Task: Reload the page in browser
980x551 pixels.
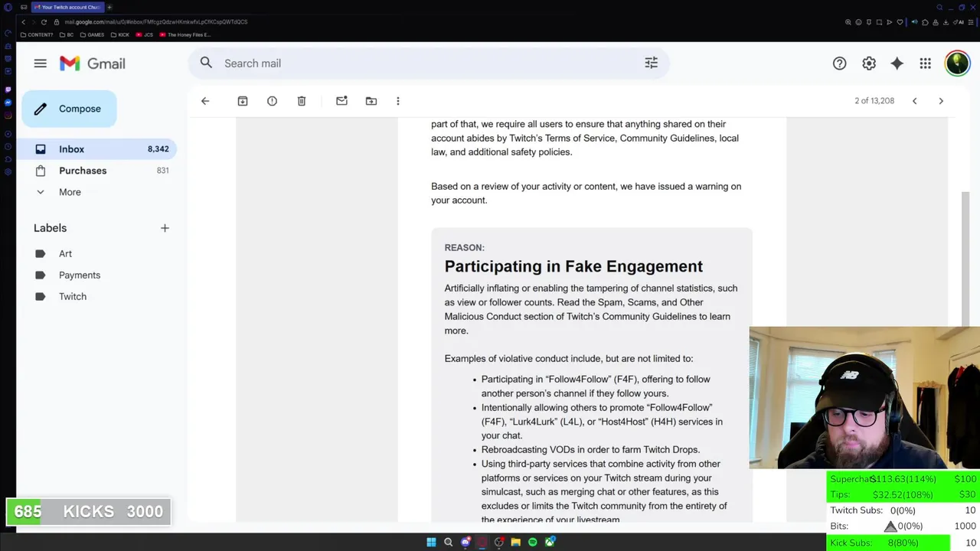Action: [x=44, y=22]
